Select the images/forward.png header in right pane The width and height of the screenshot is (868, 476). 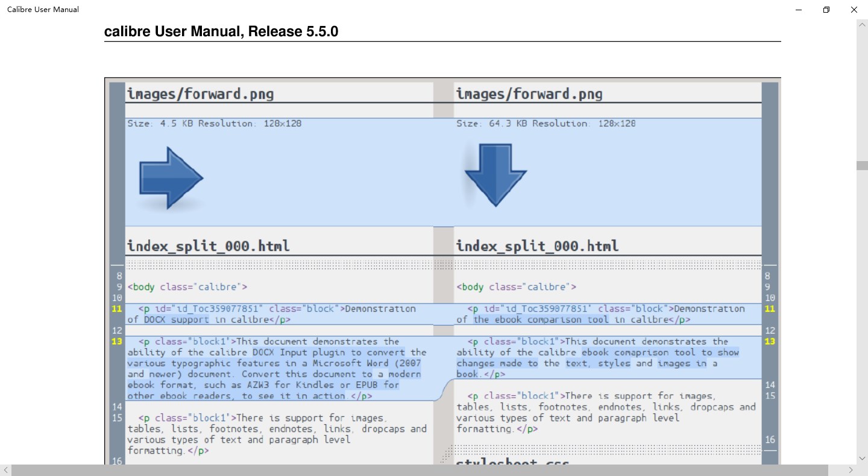click(529, 94)
